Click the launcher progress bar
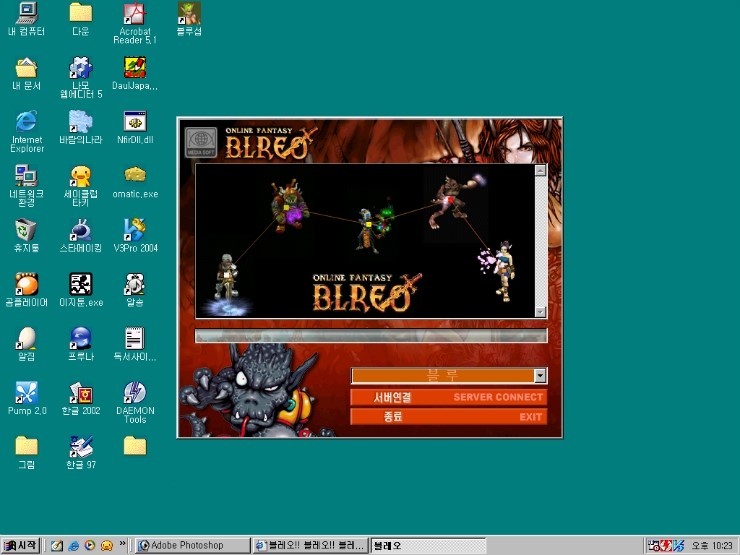This screenshot has height=555, width=740. [x=371, y=336]
